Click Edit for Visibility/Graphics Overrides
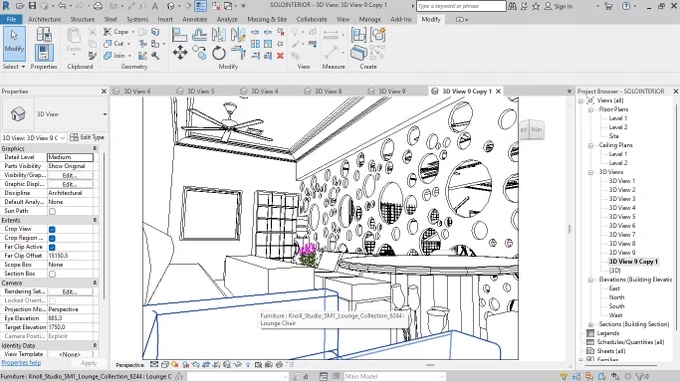The height and width of the screenshot is (382, 680). [70, 175]
